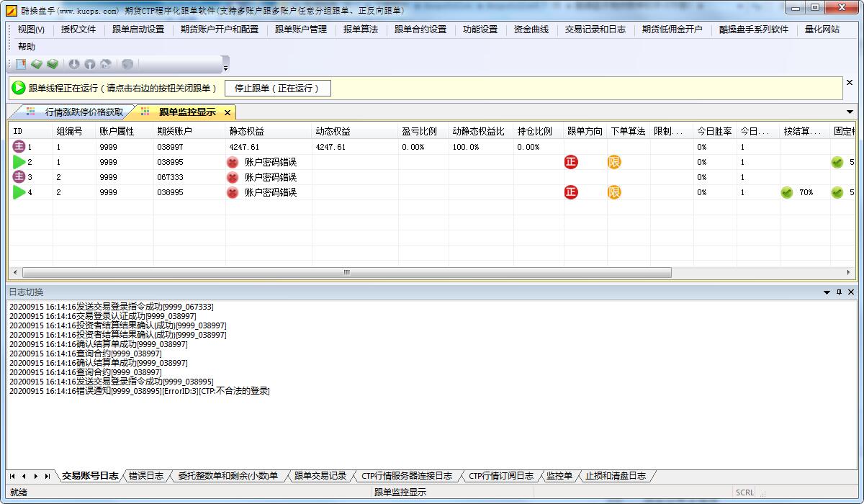This screenshot has height=504, width=864.
Task: Open the 日志切换 panel options dropdown
Action: click(827, 292)
